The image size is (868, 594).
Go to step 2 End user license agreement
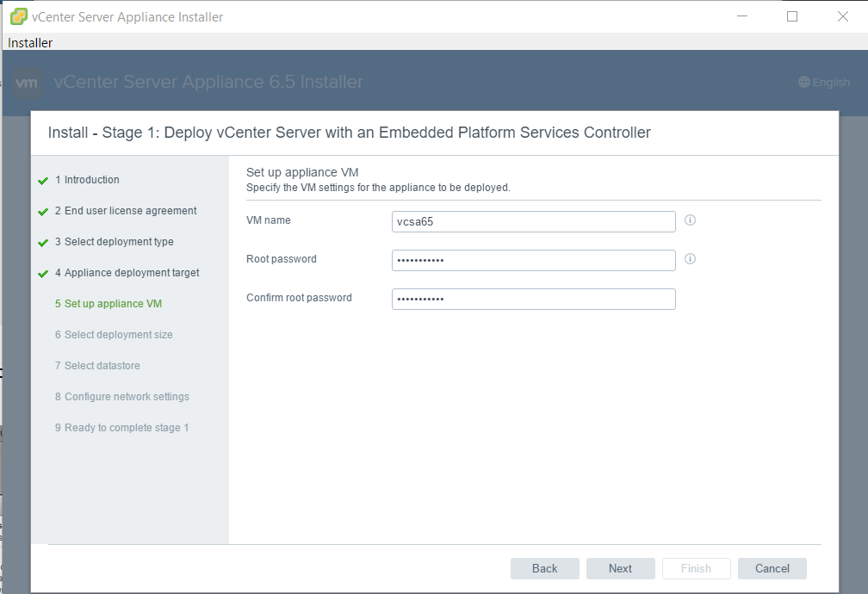click(x=126, y=211)
